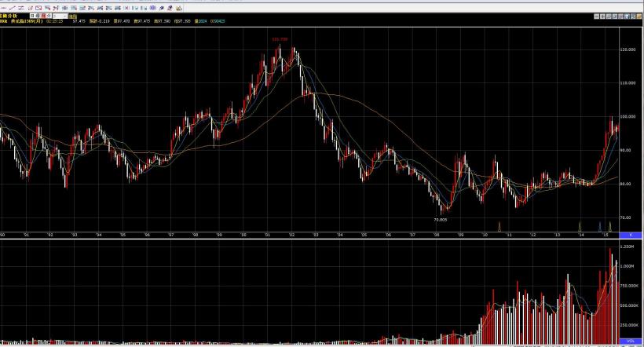Click the 100.000 price axis label
The image size is (644, 347).
(628, 117)
